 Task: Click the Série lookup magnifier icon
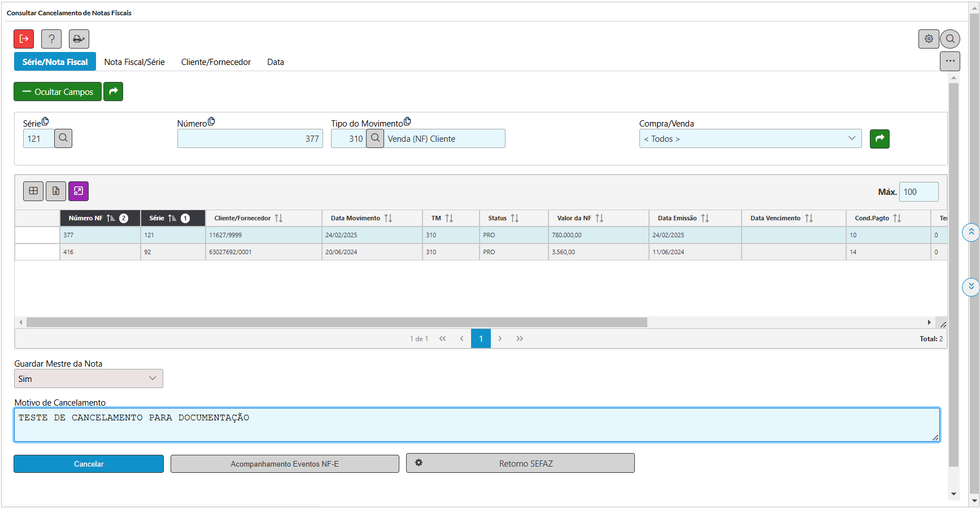(x=63, y=138)
